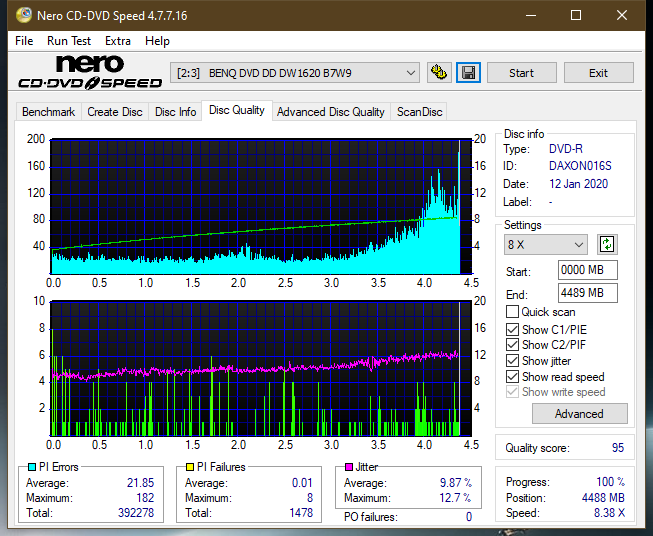Click the magenta Jitter legend swatch
The width and height of the screenshot is (653, 536).
348,467
